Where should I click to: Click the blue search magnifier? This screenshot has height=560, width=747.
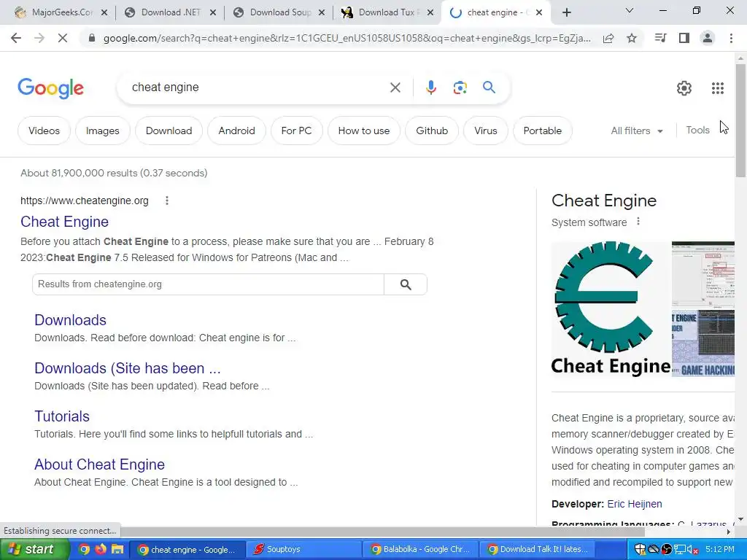(x=489, y=87)
